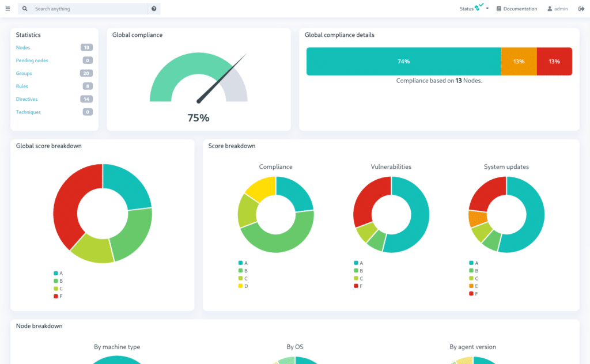Screen dimensions: 590x364
Task: Click the 74% compliance bar segment
Action: pos(404,61)
